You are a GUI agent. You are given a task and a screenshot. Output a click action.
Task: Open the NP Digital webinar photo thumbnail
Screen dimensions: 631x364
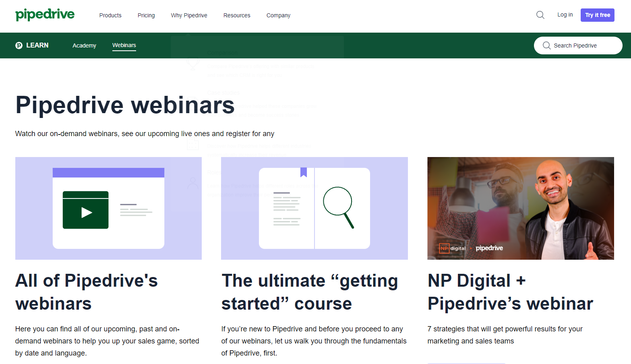[x=521, y=208]
